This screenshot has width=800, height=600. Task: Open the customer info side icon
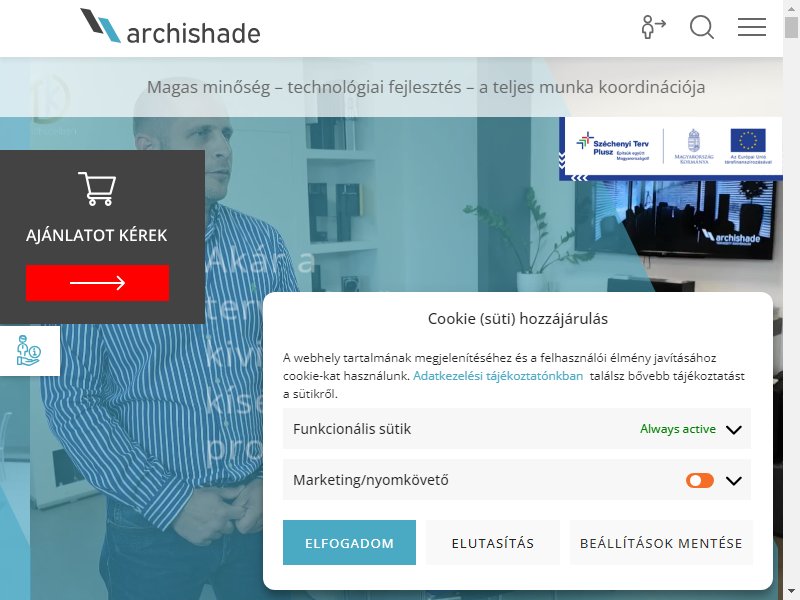click(29, 351)
